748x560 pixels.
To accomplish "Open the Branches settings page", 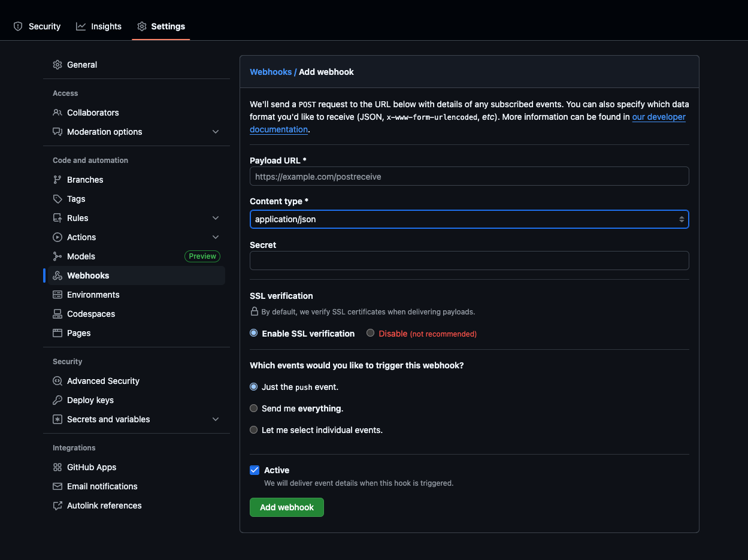I will click(x=137, y=180).
